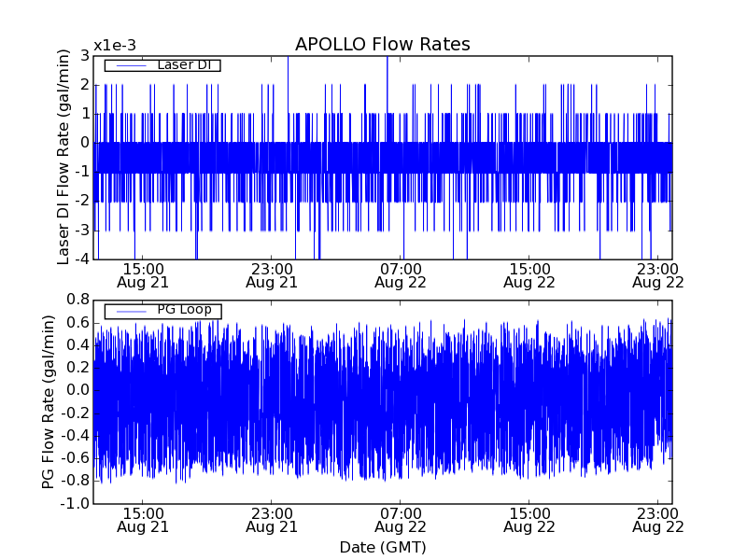The height and width of the screenshot is (560, 747).
Task: Click the "0.0" y-axis tick on bottom plot
Action: click(78, 390)
